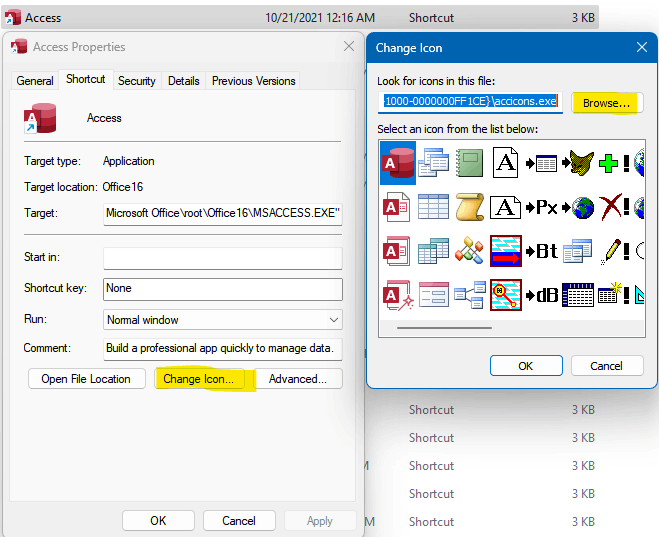Click the Apply button in Properties
Image resolution: width=659 pixels, height=537 pixels.
click(320, 521)
